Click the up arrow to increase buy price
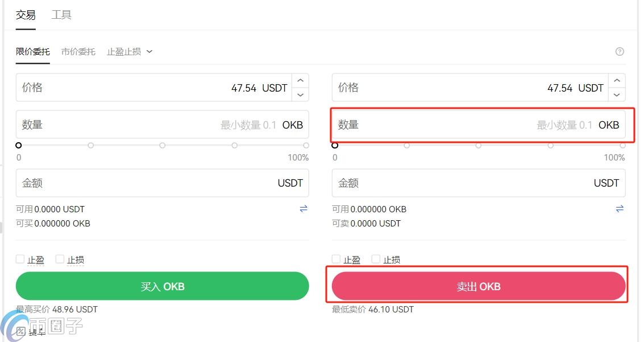This screenshot has width=644, height=342. 300,80
